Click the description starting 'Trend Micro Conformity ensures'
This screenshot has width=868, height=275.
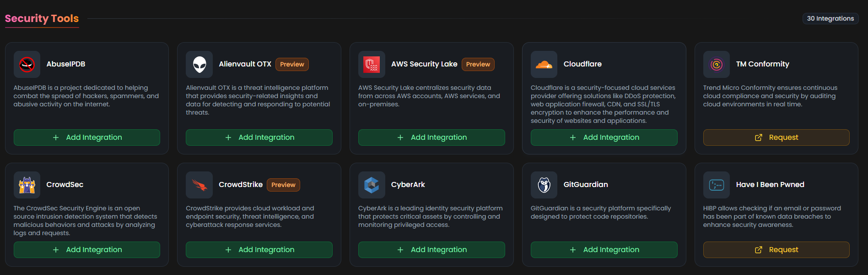pyautogui.click(x=771, y=96)
